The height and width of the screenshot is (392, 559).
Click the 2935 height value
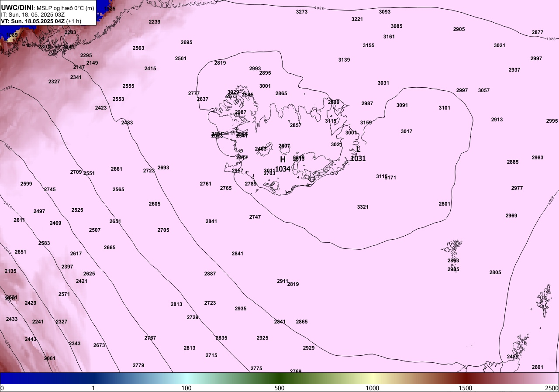tap(241, 309)
